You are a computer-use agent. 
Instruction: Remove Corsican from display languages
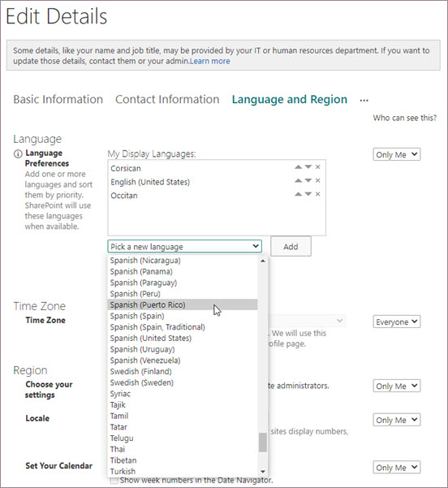[317, 167]
